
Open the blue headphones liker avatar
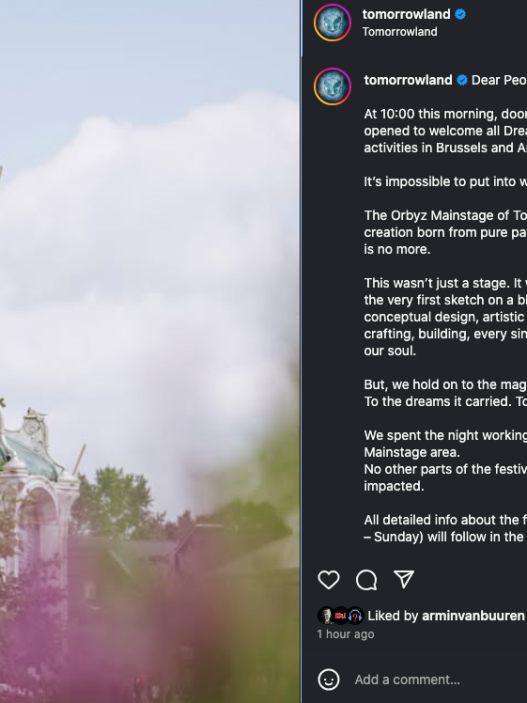coord(355,616)
